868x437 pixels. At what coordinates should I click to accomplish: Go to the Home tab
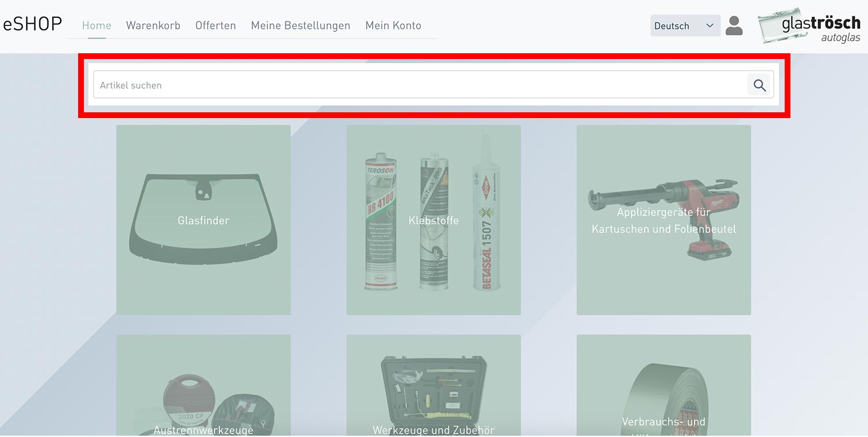tap(97, 25)
